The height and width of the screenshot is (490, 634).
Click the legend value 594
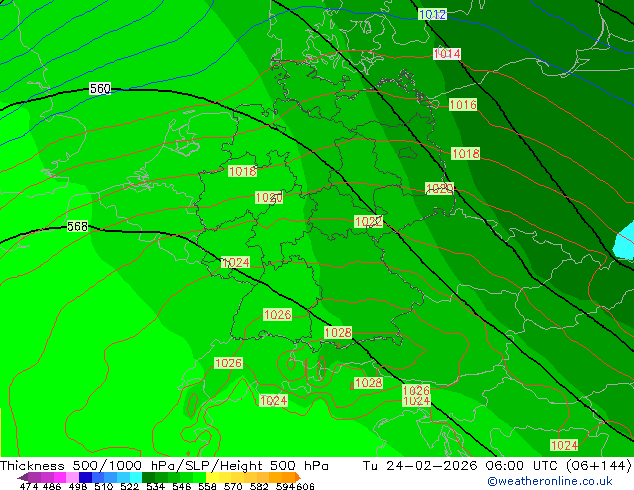[285, 486]
